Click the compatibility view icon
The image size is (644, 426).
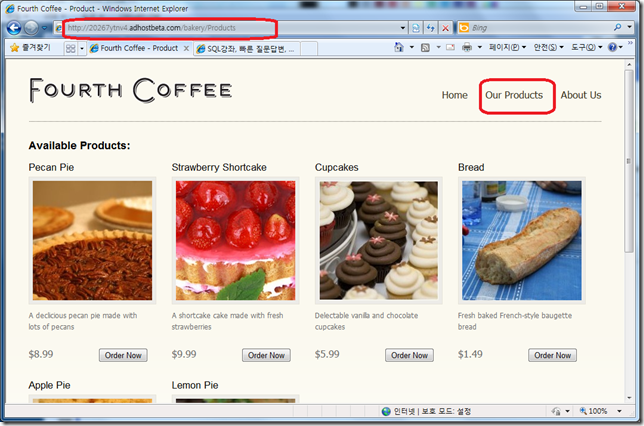(x=416, y=28)
